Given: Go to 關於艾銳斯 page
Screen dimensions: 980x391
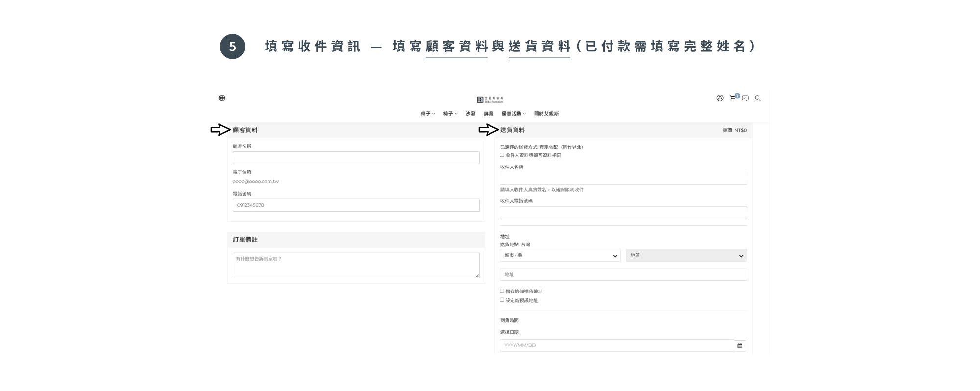Looking at the screenshot, I should 546,114.
